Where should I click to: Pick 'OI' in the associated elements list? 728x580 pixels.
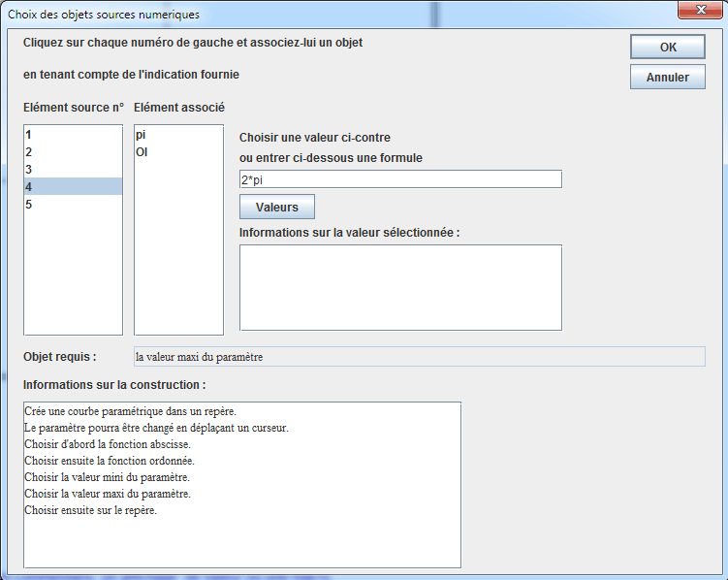pos(177,152)
